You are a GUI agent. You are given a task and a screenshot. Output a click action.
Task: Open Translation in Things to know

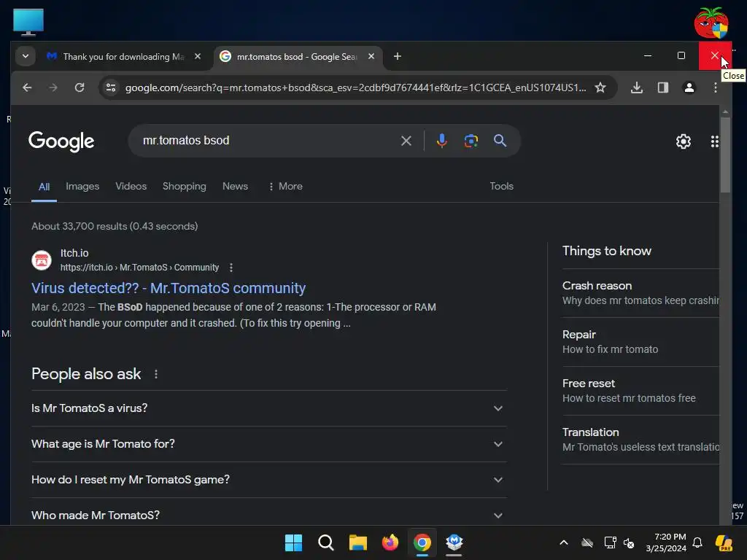(640, 440)
